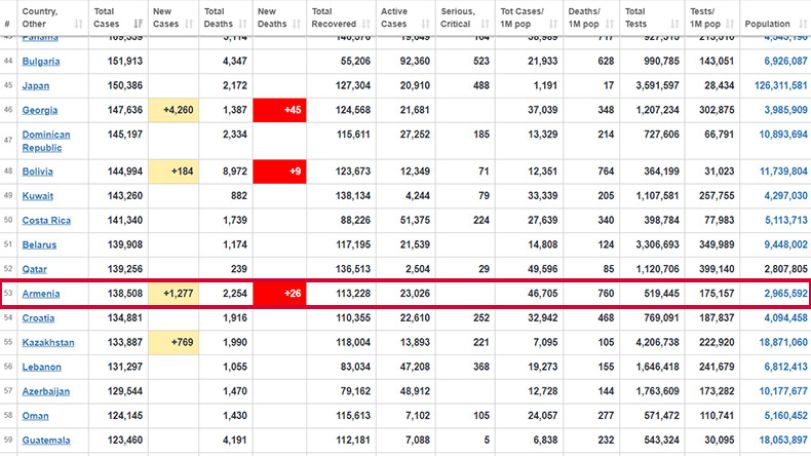The height and width of the screenshot is (456, 811).
Task: Click the Active Cases sort arrows
Action: (426, 24)
